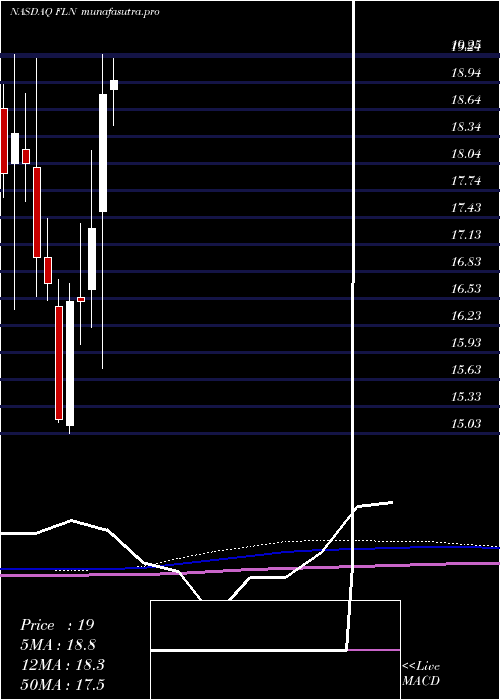The image size is (500, 700).
Task: Click the 16.83 price axis label
Action: pos(466,262)
